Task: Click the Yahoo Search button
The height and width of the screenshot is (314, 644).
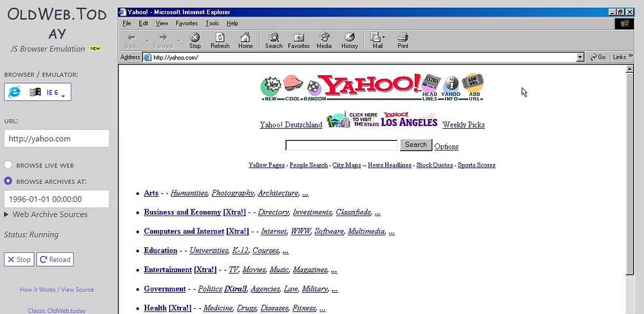Action: tap(415, 145)
